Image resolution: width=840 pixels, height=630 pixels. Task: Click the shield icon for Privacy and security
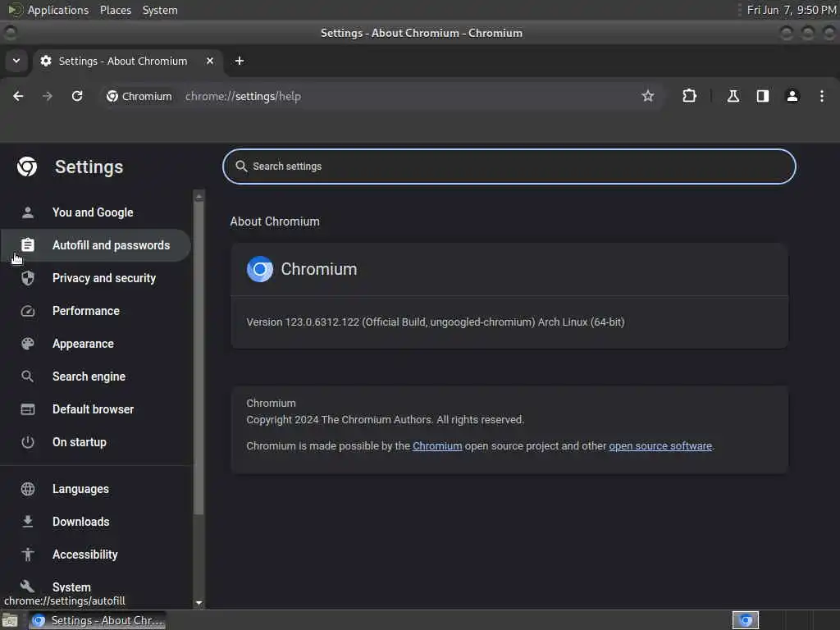(28, 278)
